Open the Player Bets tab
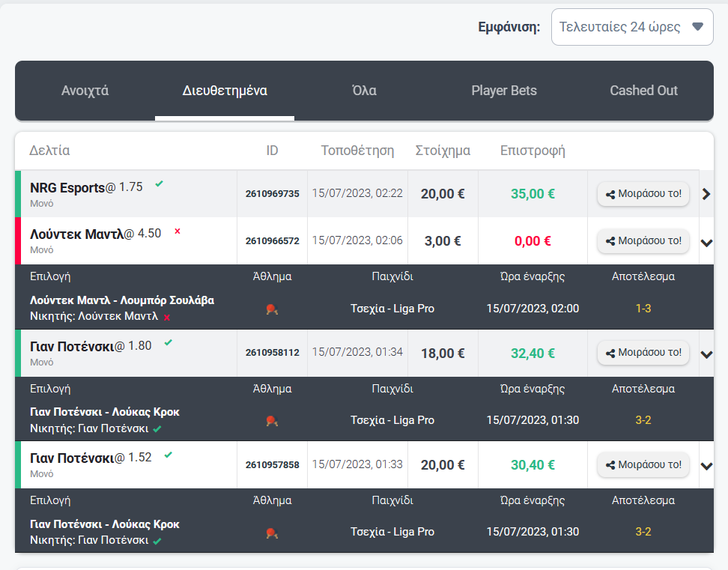The image size is (728, 570). (504, 91)
